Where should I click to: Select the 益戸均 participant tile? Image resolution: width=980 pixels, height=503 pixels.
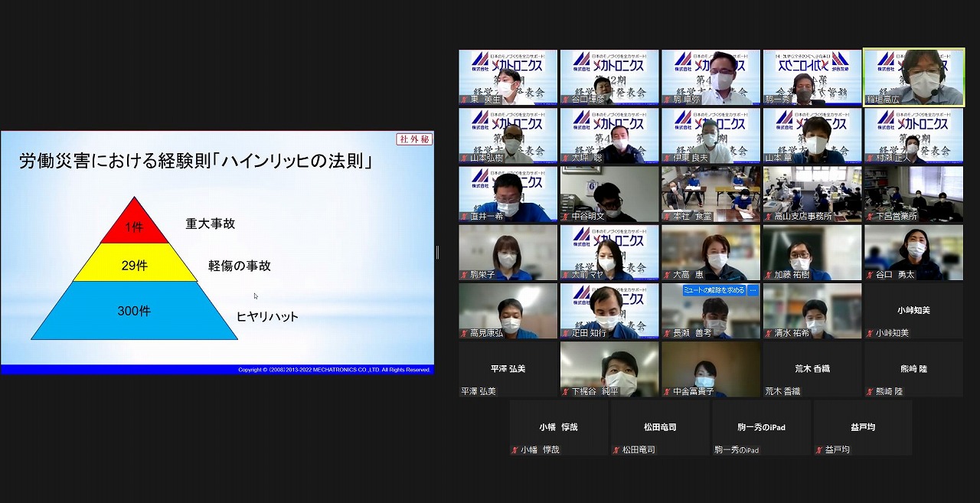point(863,427)
